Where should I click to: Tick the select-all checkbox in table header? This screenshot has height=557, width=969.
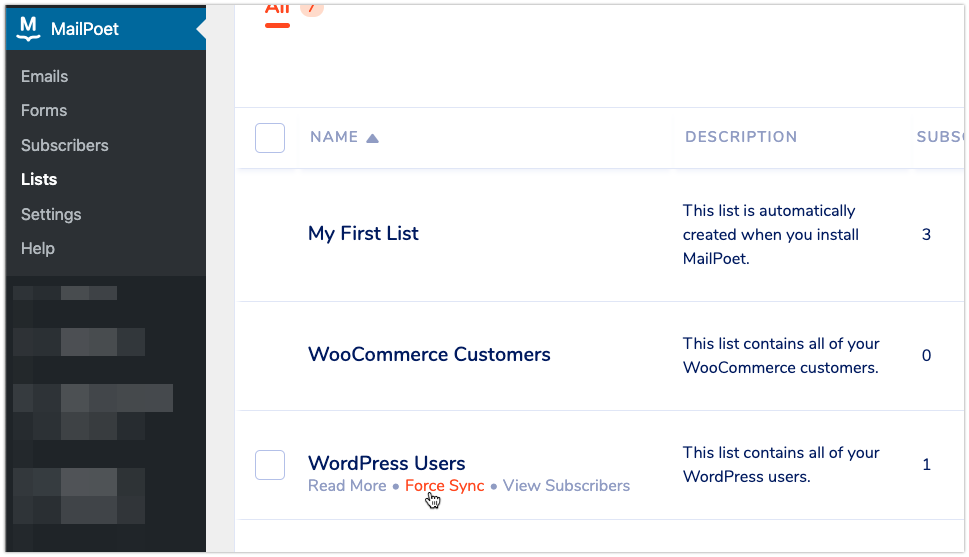[270, 138]
